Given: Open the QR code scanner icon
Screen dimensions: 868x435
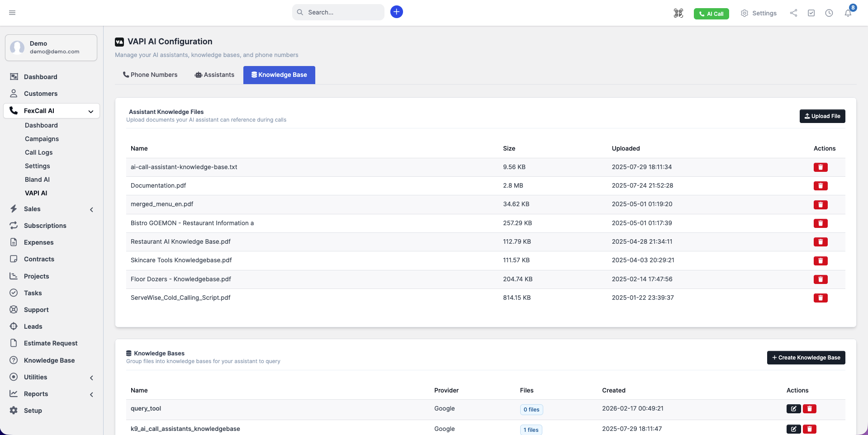Looking at the screenshot, I should tap(678, 13).
